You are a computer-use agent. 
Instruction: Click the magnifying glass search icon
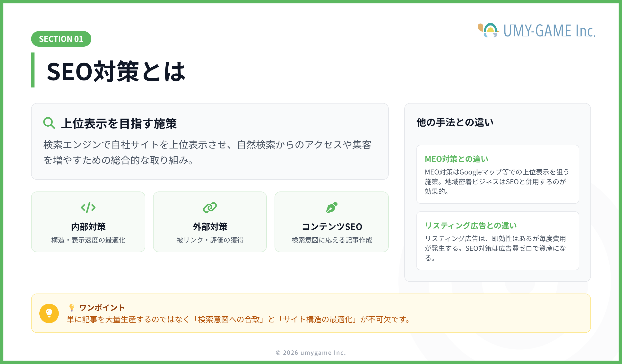pyautogui.click(x=49, y=123)
